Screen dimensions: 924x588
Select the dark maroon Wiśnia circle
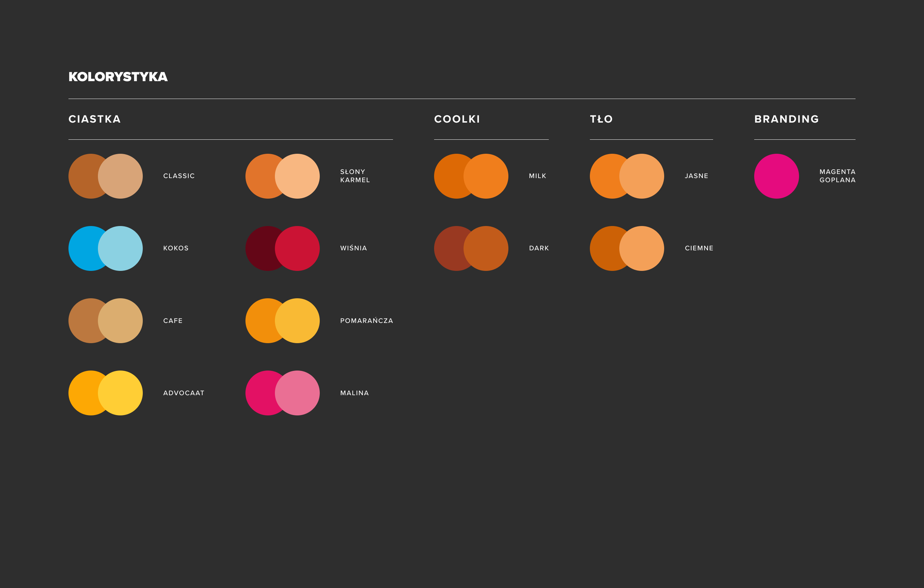click(x=258, y=248)
